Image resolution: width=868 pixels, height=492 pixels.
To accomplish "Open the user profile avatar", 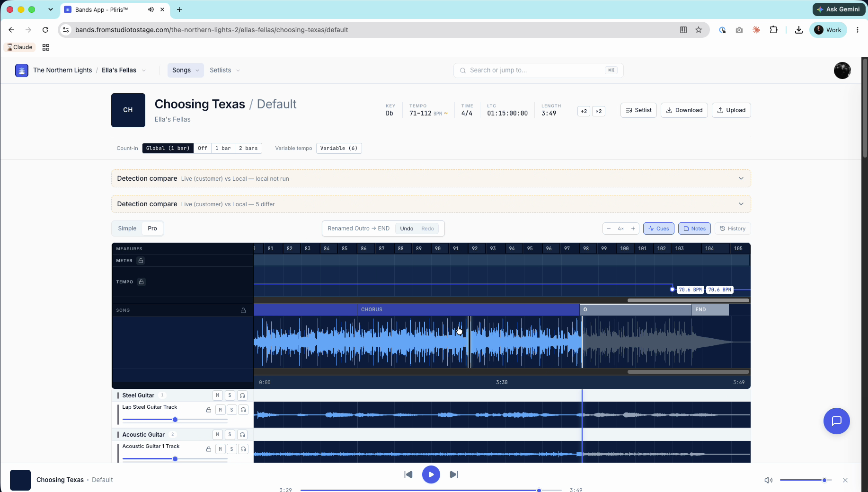I will pos(842,70).
